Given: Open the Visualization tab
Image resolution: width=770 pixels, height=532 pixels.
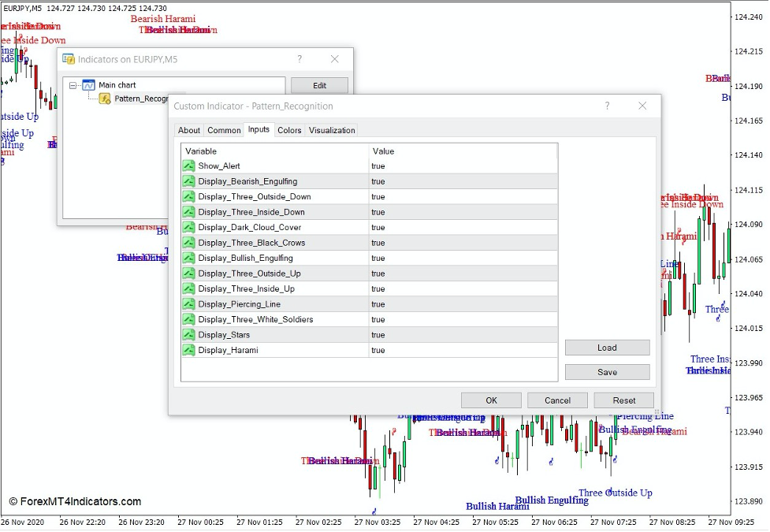Looking at the screenshot, I should click(x=332, y=130).
